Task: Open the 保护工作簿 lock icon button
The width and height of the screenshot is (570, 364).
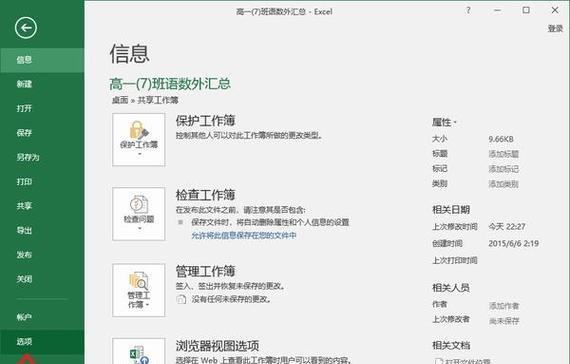Action: (139, 140)
